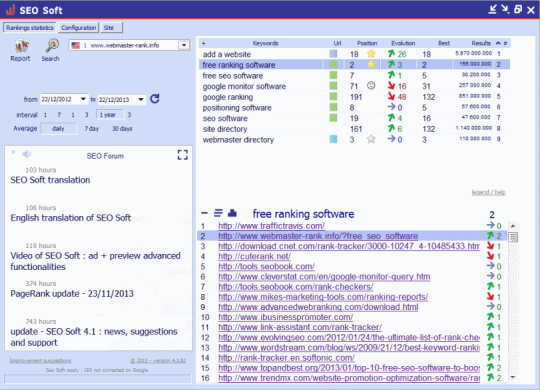Select google ranking keyword row
540x390 pixels.
point(354,97)
